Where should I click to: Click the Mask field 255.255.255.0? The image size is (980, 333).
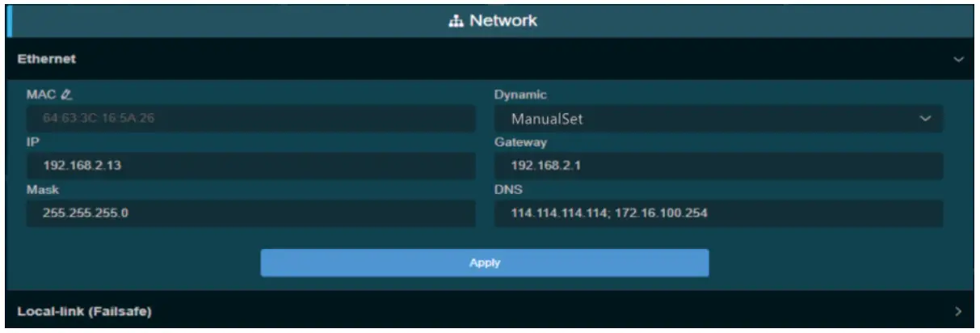click(250, 213)
